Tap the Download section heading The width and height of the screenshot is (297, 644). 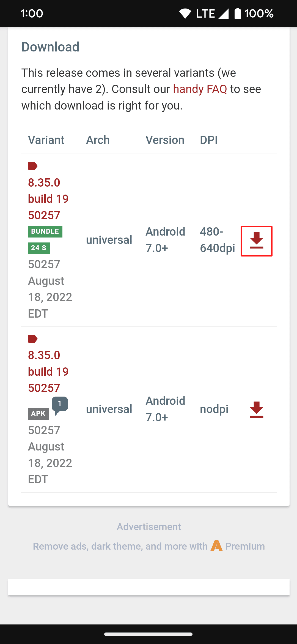pyautogui.click(x=50, y=47)
